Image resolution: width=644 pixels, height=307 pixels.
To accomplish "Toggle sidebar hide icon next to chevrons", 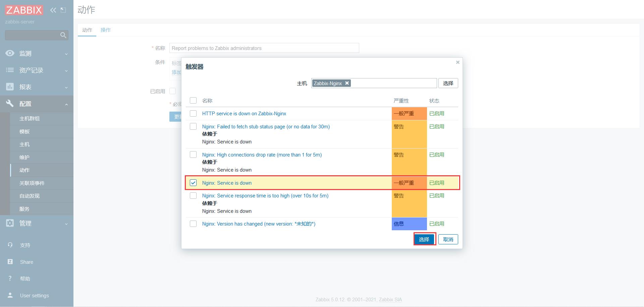I will click(63, 10).
